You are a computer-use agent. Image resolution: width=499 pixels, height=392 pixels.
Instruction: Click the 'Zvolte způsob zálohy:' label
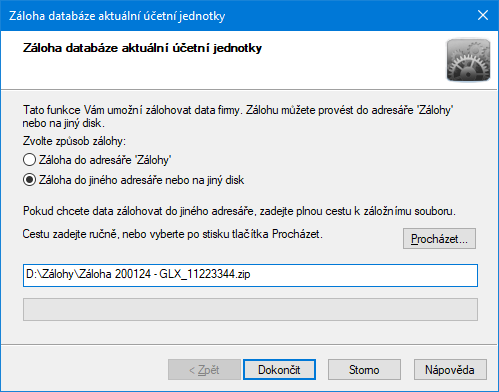coord(74,141)
